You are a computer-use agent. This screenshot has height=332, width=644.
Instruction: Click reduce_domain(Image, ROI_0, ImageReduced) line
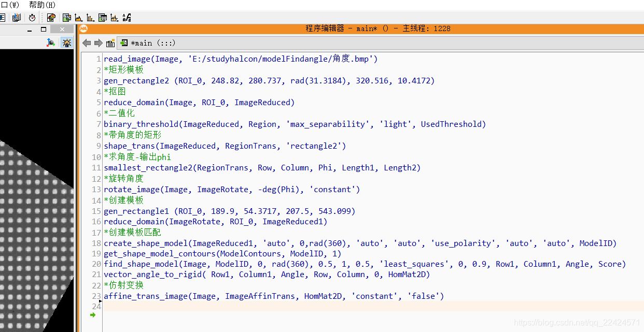[x=199, y=103]
